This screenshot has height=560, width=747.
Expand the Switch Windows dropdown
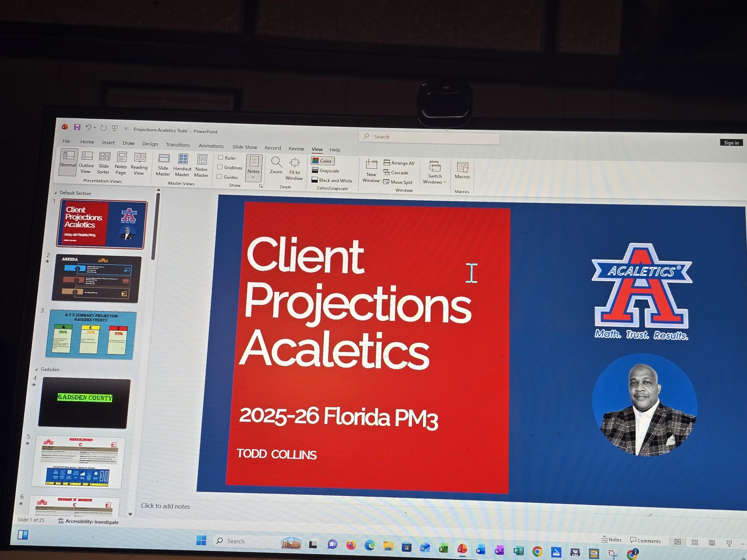pyautogui.click(x=435, y=173)
